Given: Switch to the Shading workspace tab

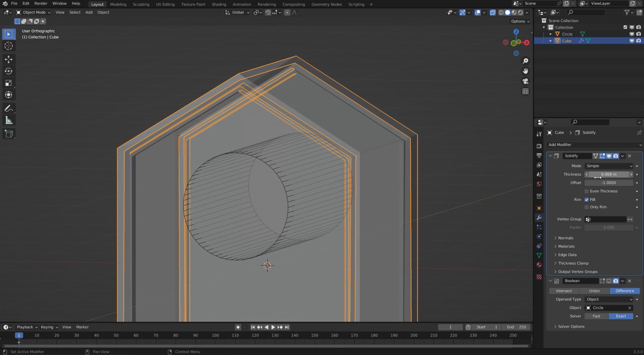Looking at the screenshot, I should click(x=219, y=4).
